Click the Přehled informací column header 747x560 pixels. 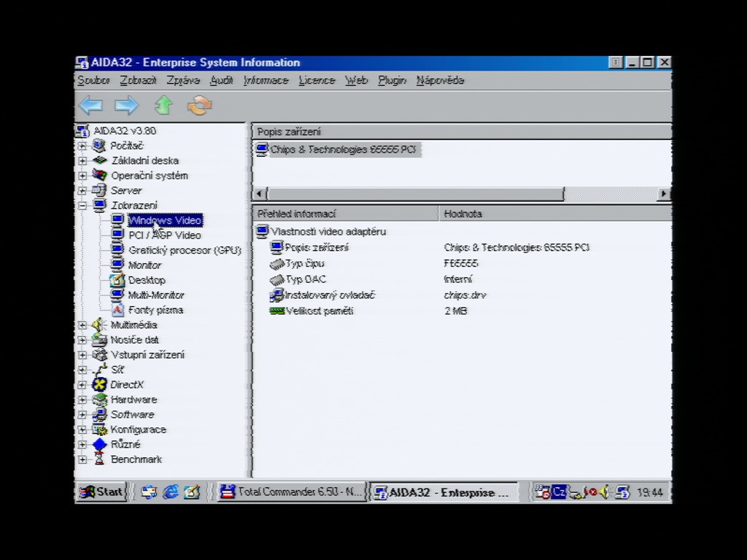click(x=345, y=214)
